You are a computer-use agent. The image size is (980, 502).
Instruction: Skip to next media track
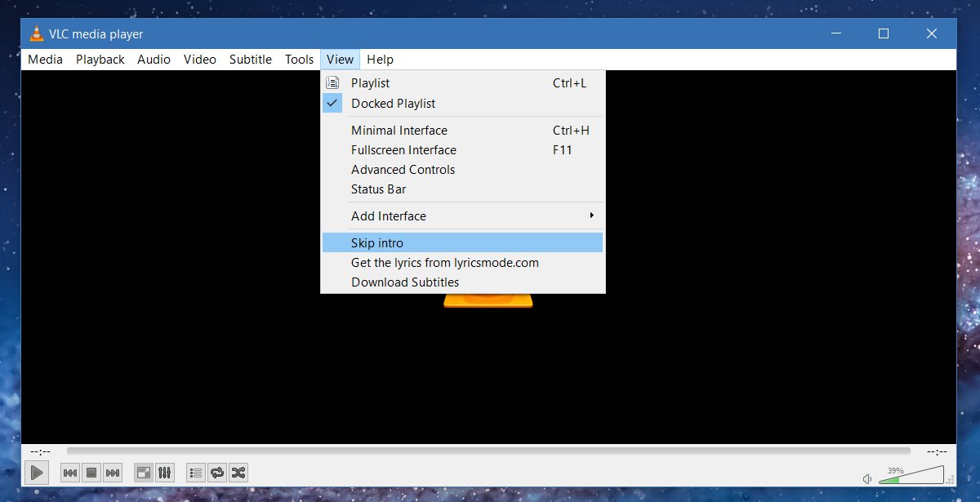(113, 472)
